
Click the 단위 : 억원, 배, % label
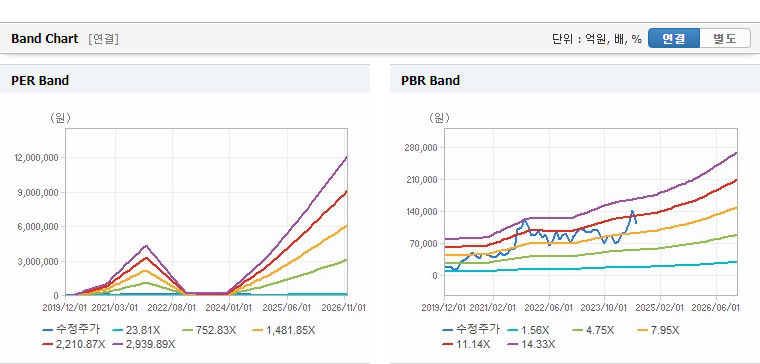(597, 39)
